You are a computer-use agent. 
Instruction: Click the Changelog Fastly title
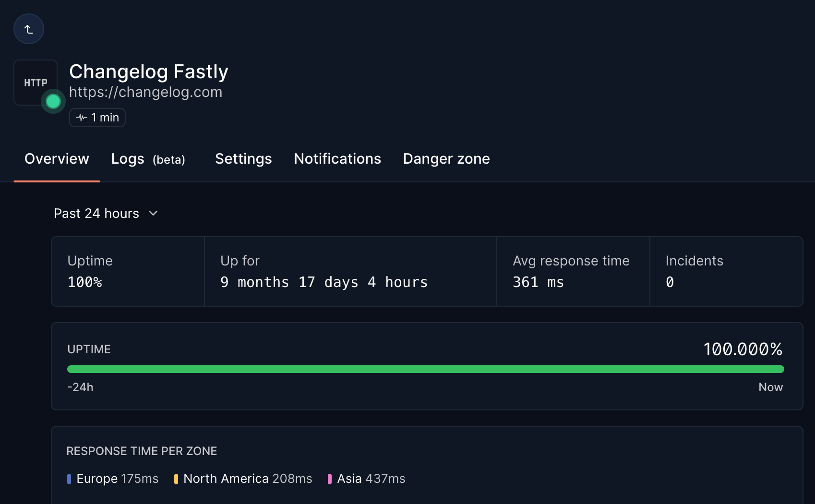(148, 72)
